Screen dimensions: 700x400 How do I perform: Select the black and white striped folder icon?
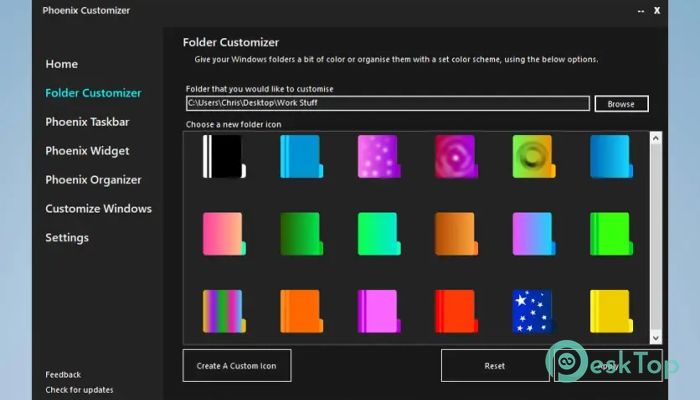224,156
